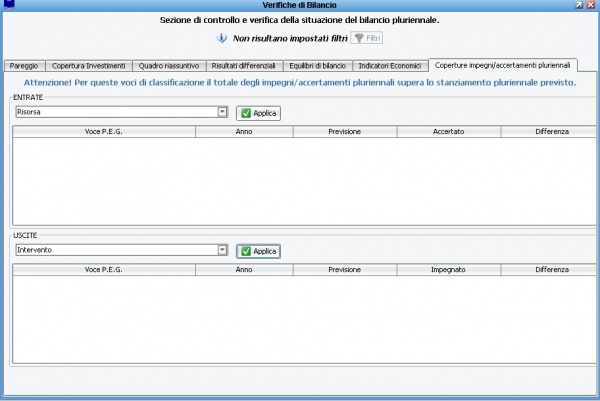Screen dimensions: 600x401
Task: Show the Equilibri di bilancio tab
Action: [317, 65]
